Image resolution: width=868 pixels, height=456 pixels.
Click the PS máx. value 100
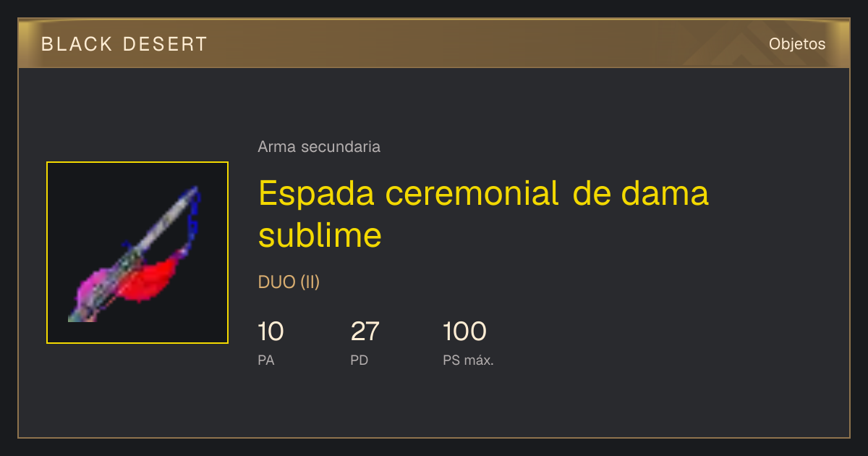(x=464, y=332)
